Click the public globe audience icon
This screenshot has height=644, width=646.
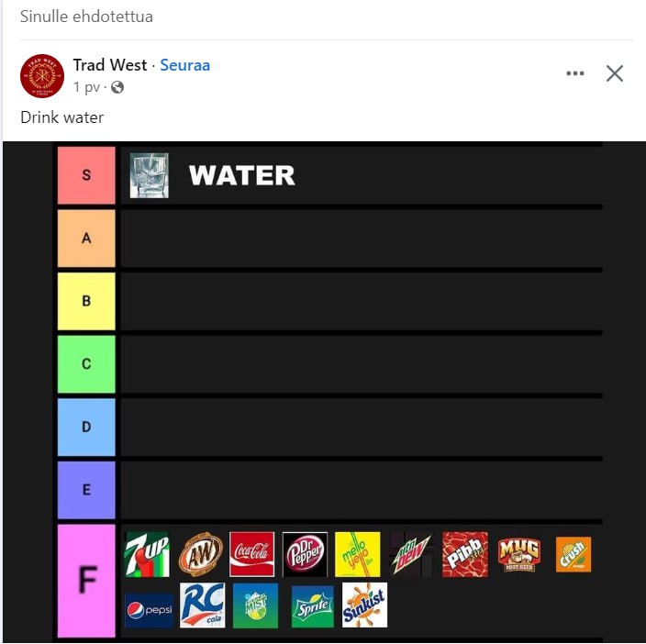(x=117, y=88)
